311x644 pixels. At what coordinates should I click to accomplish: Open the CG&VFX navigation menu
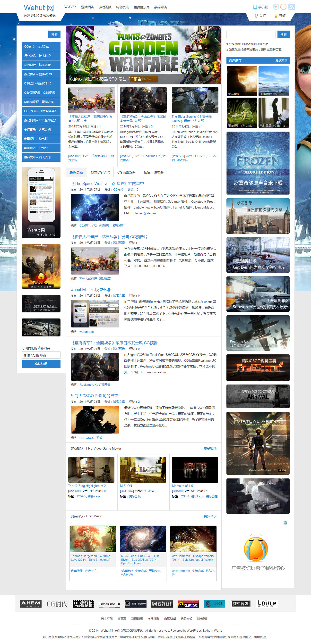[x=70, y=7]
